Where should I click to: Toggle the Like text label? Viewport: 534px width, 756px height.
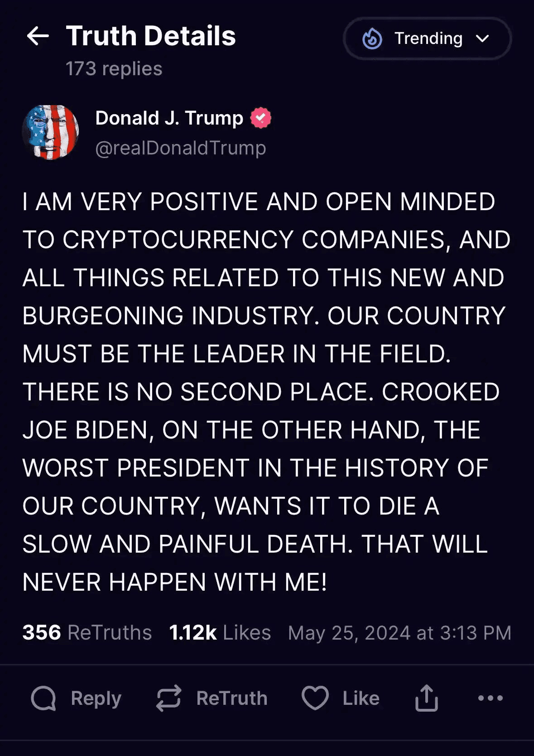click(361, 698)
